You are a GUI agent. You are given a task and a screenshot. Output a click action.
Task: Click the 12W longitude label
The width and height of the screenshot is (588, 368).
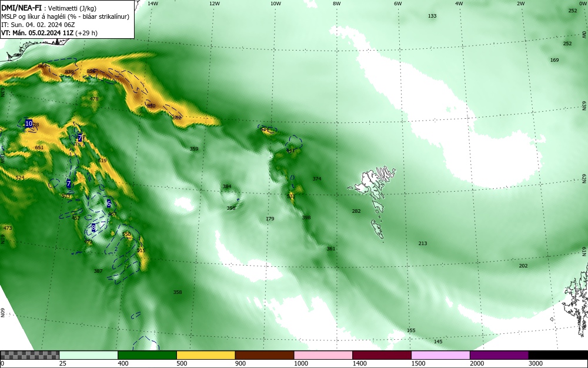(x=214, y=4)
